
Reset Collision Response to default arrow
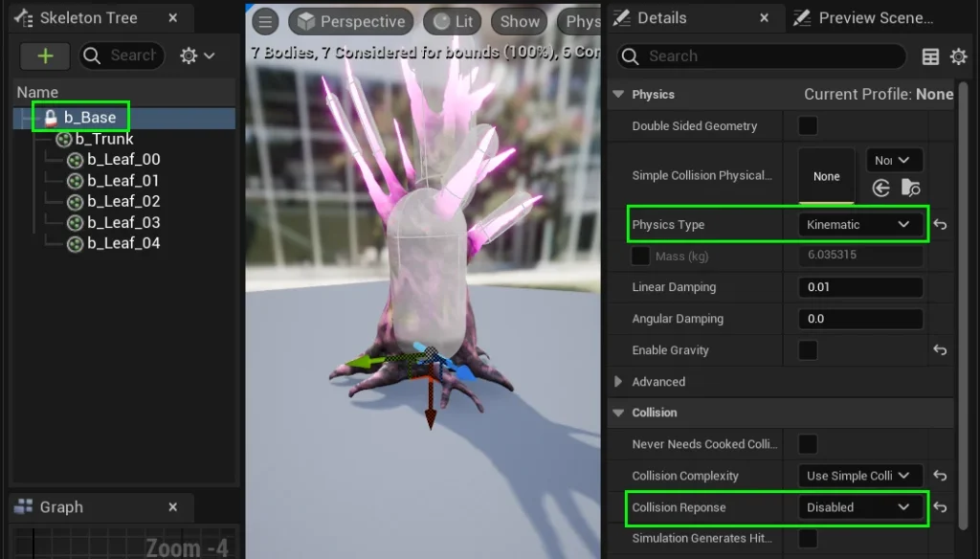coord(940,507)
